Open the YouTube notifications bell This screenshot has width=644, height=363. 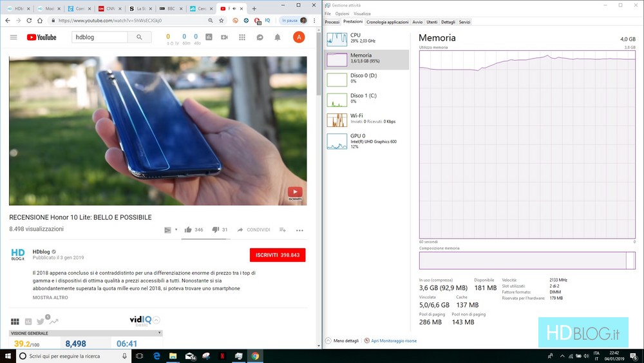pos(278,37)
